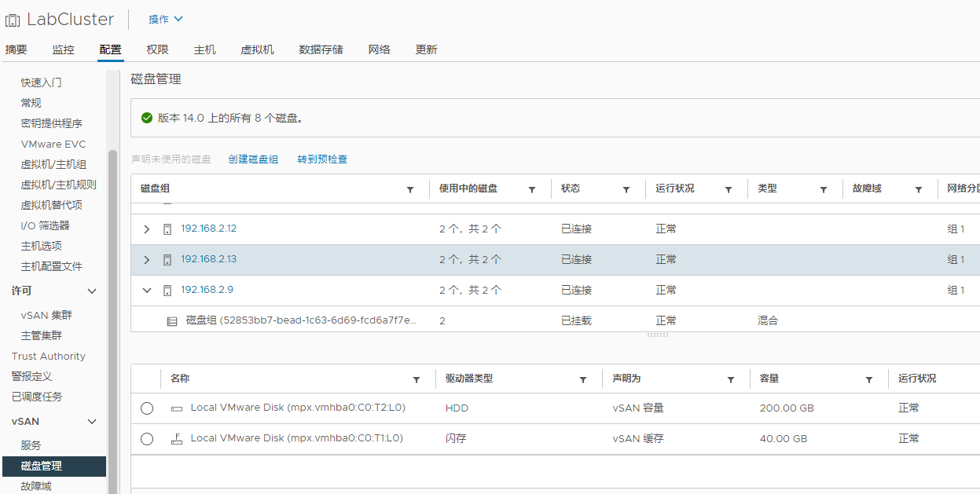Open 虚拟机/主机规则 in sidebar

coord(59,185)
